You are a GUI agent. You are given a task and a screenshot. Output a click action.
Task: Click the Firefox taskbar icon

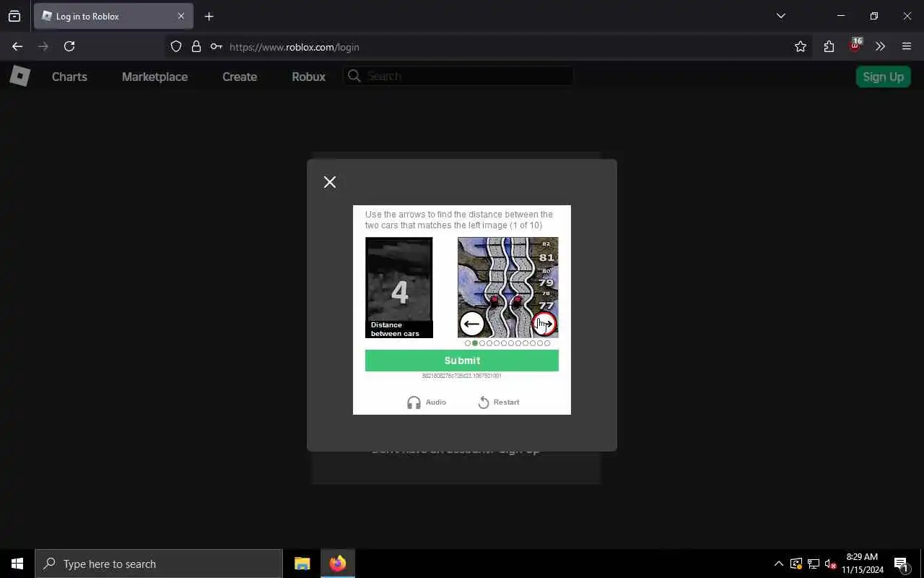click(338, 564)
